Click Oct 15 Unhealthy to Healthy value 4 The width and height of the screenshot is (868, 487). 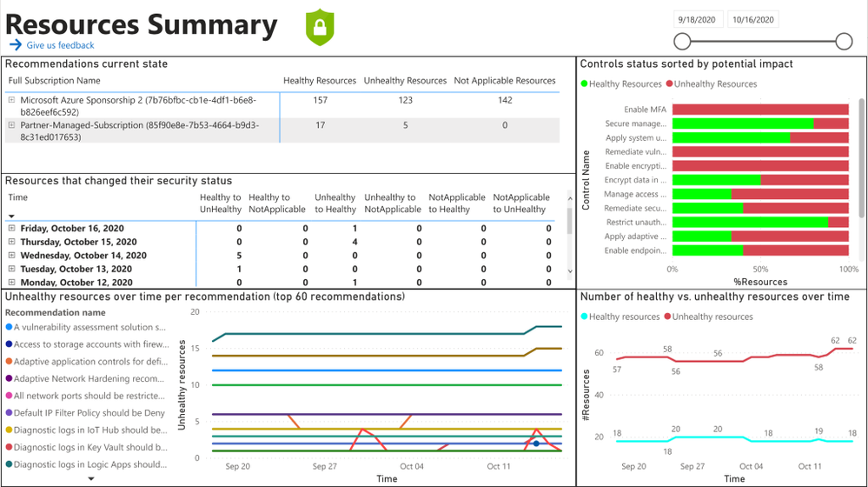pyautogui.click(x=354, y=242)
